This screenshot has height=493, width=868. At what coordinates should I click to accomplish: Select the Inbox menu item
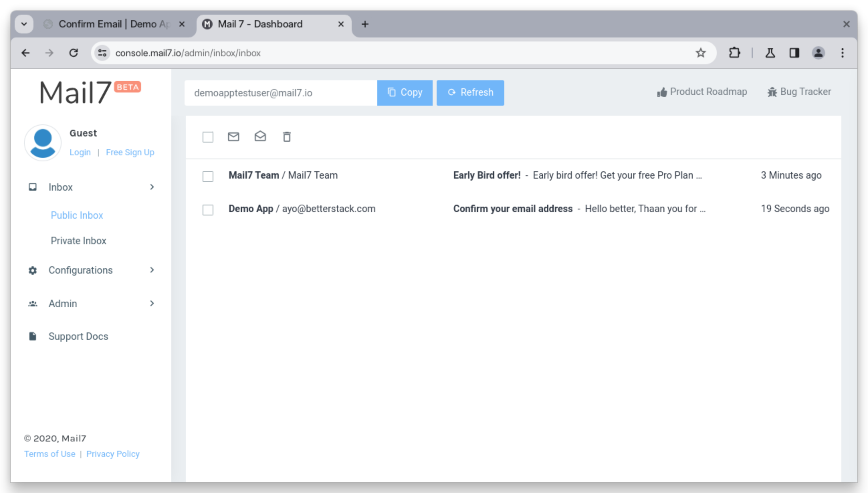tap(91, 187)
